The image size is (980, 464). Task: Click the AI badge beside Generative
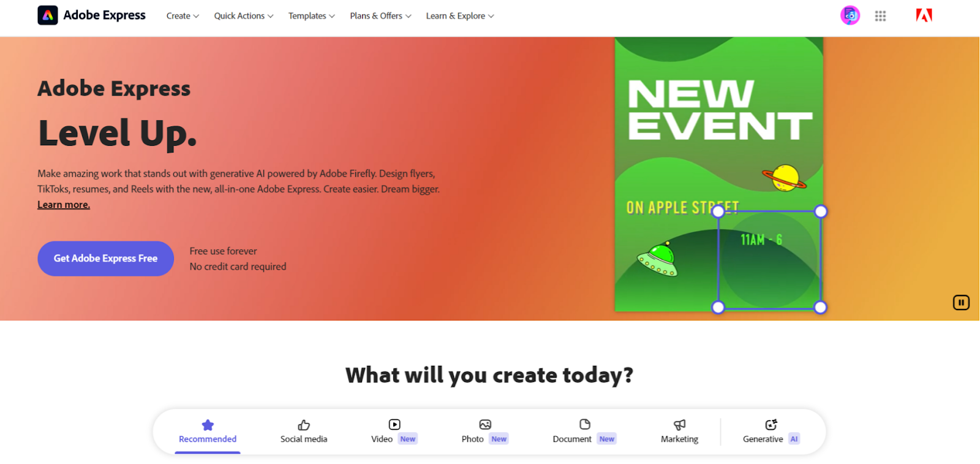pyautogui.click(x=794, y=439)
